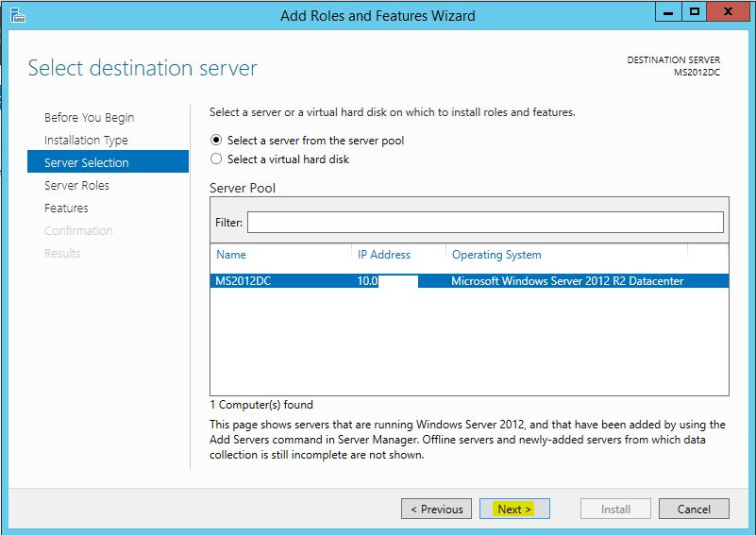Choose 'Select a virtual hard disk' option

(216, 159)
